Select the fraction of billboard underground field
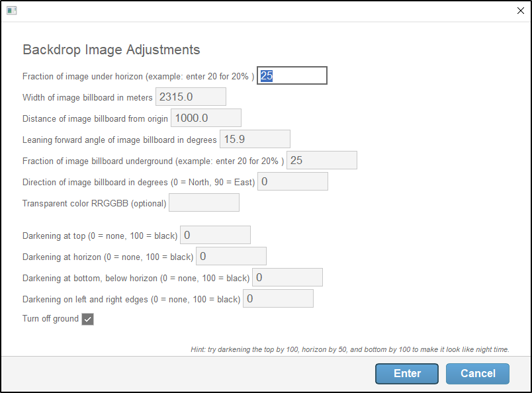 [x=322, y=160]
